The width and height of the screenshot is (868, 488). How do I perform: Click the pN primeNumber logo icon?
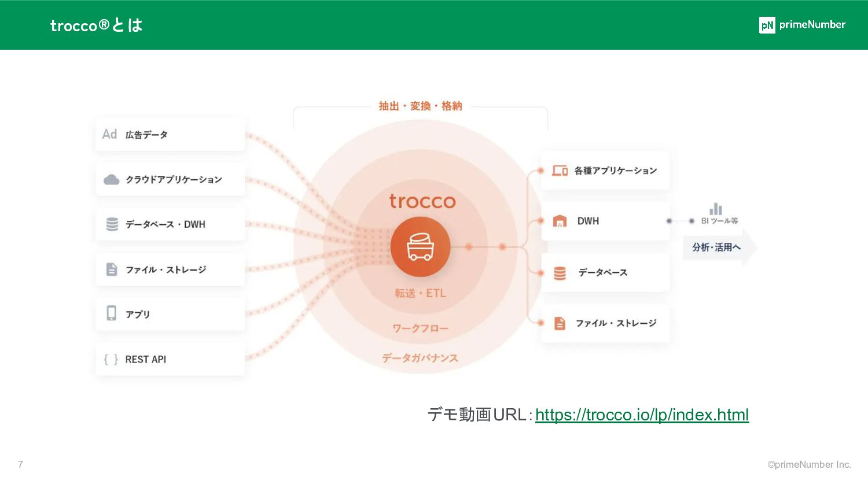pos(767,25)
